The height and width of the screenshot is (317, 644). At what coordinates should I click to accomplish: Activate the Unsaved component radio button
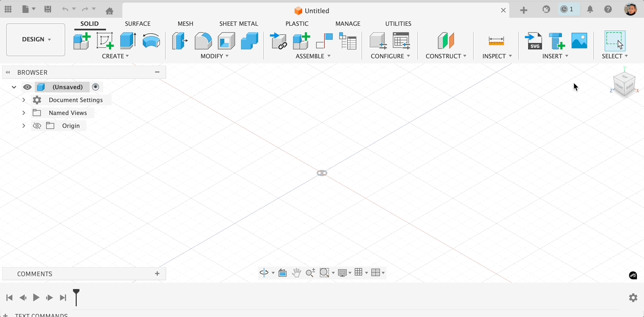coord(96,87)
